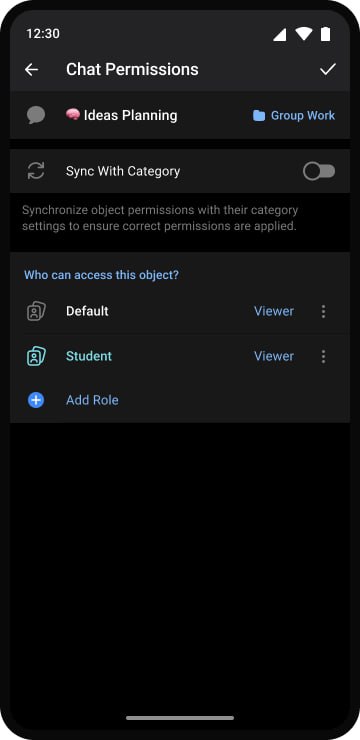Click the Group Work folder icon

259,116
